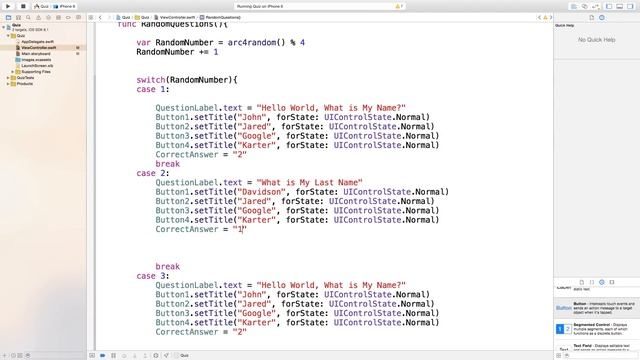Expand the Products folder
The width and height of the screenshot is (640, 360).
click(x=8, y=84)
